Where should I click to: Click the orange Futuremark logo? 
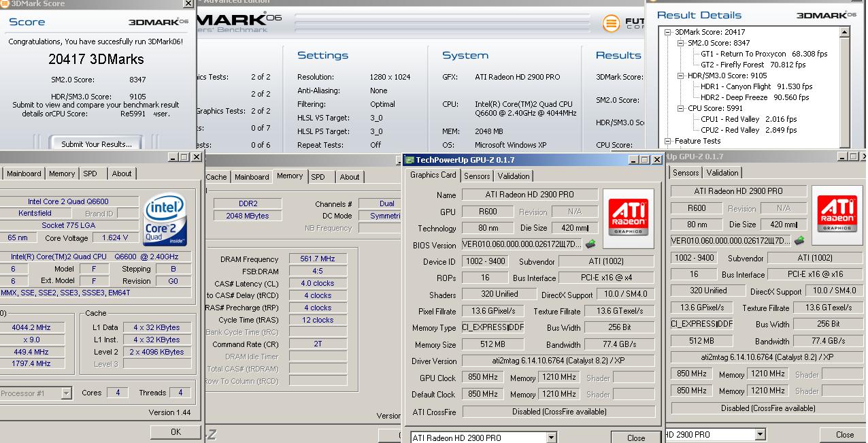tap(612, 23)
